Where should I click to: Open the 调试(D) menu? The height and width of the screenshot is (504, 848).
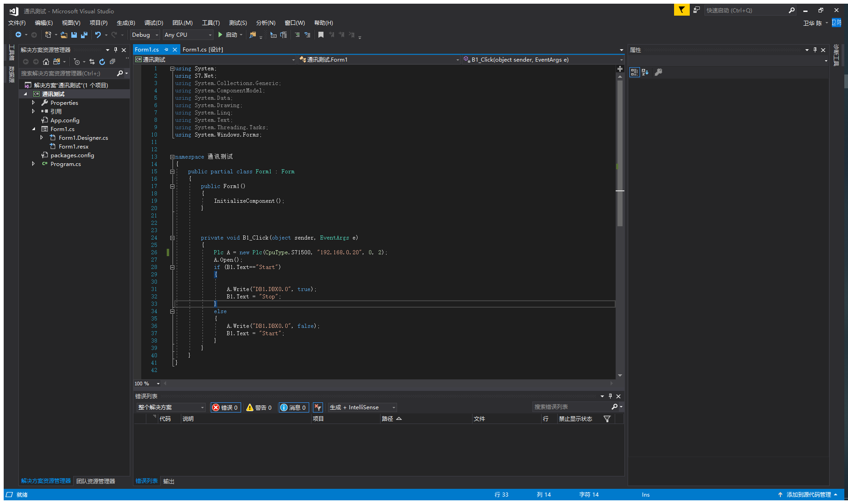[154, 23]
